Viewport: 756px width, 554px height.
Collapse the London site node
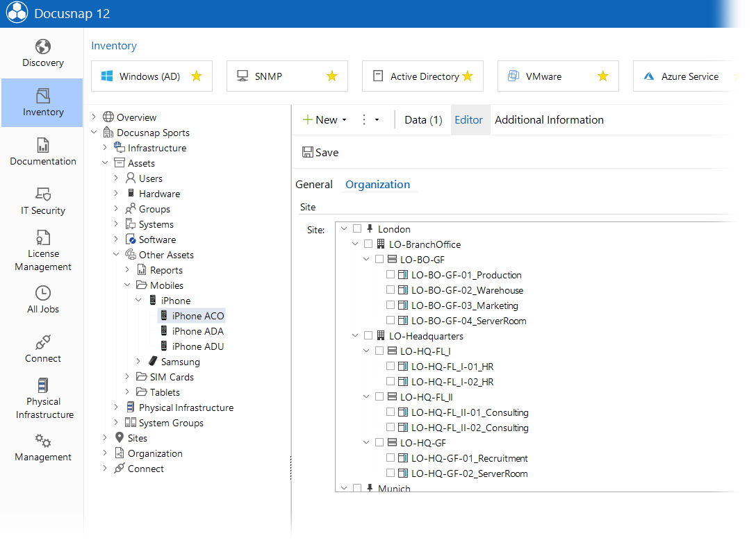pos(344,228)
